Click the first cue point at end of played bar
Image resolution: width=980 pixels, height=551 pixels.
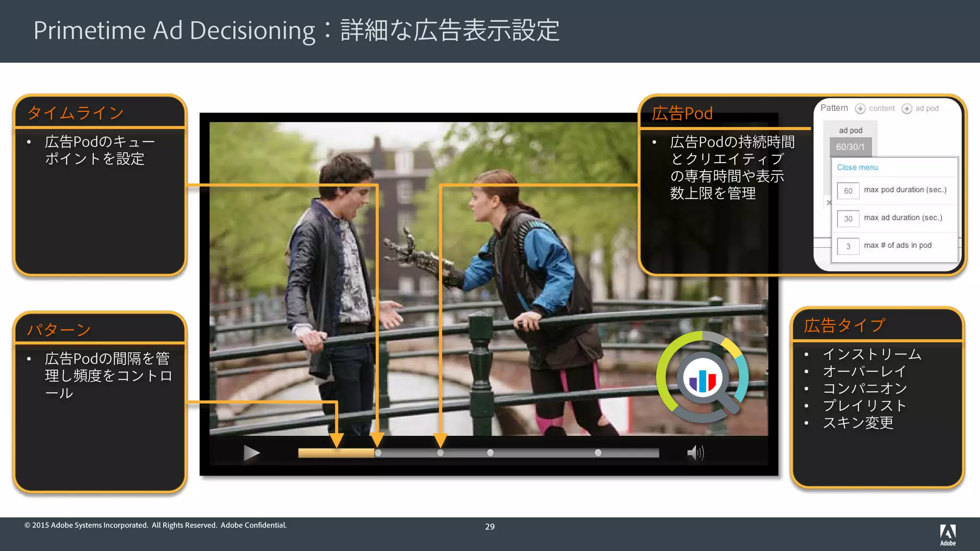(x=378, y=452)
